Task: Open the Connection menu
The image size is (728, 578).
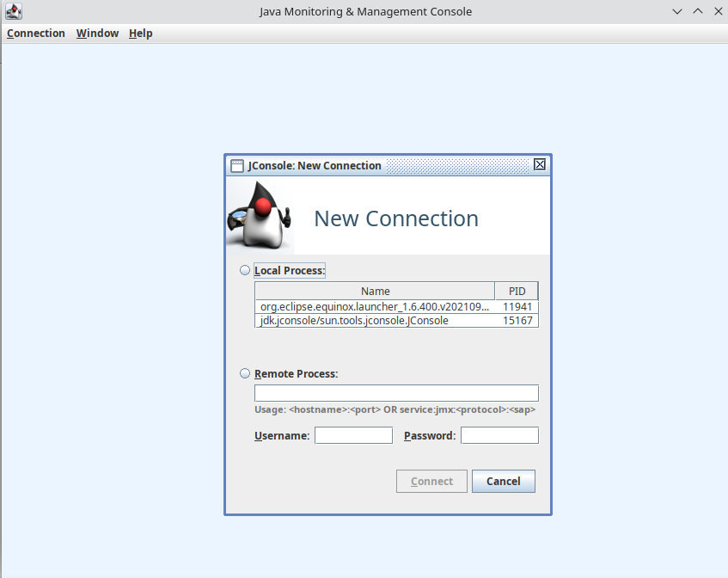Action: (36, 34)
